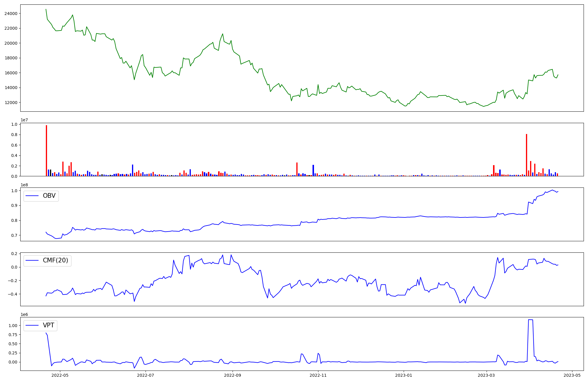Click the CMF(20) legend label
The image size is (588, 382).
(55, 260)
